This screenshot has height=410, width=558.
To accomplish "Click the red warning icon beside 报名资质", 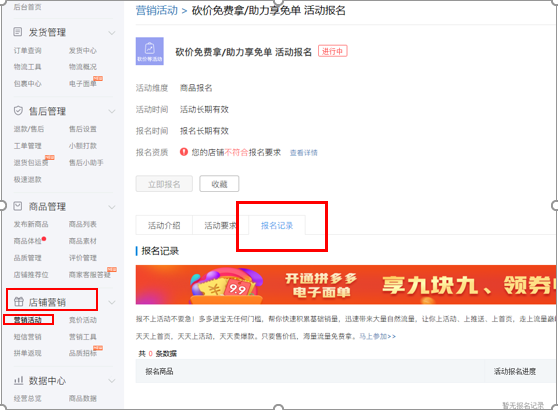I will click(184, 152).
